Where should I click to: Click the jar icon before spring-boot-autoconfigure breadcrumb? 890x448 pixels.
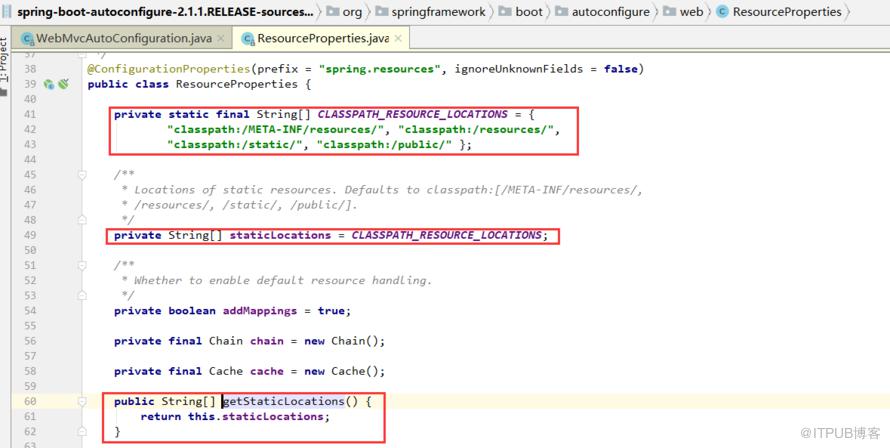(7, 11)
